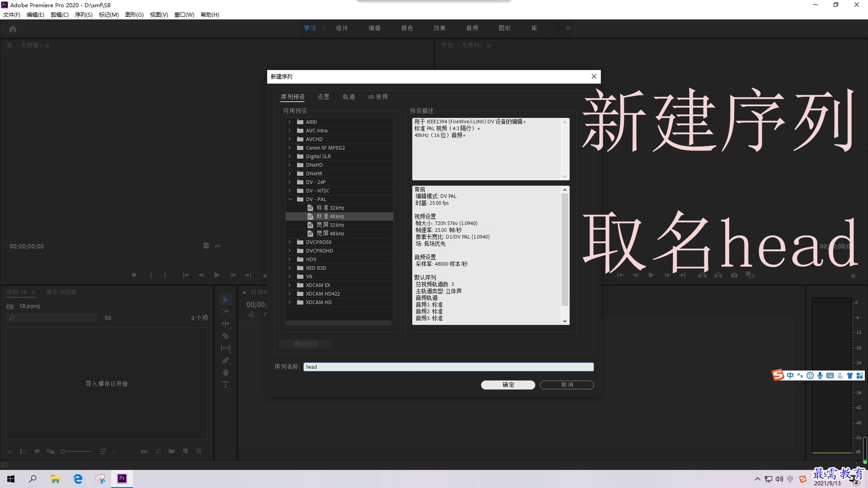Expand the AVCHD preset folder
The width and height of the screenshot is (868, 488).
tap(290, 139)
